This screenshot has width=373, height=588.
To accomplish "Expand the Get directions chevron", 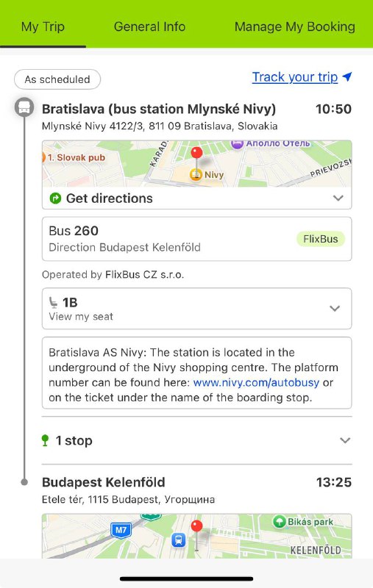I will 338,198.
